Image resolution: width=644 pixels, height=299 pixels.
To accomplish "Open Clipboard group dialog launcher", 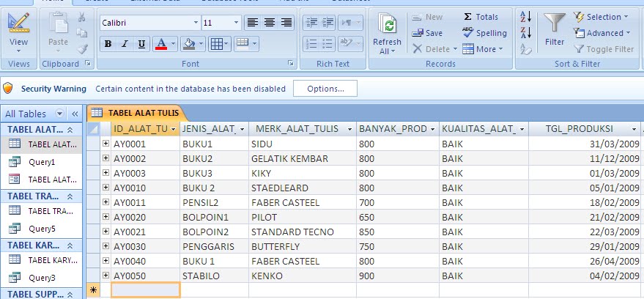I will coord(87,64).
